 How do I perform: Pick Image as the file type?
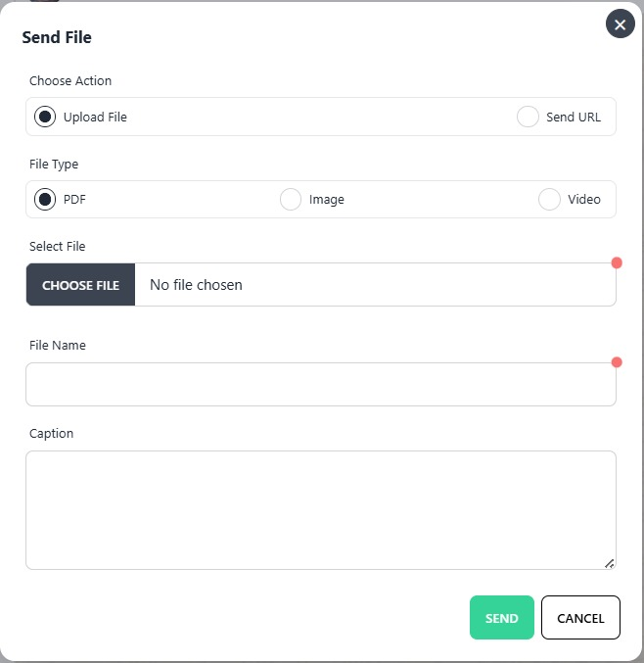[291, 199]
